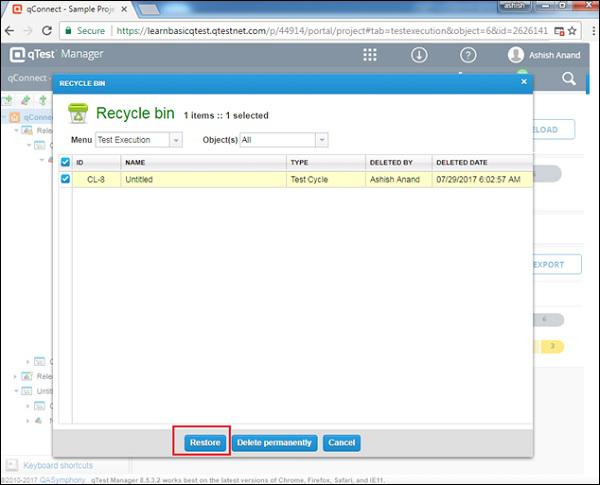Click the Ashish Anand profile avatar

515,55
